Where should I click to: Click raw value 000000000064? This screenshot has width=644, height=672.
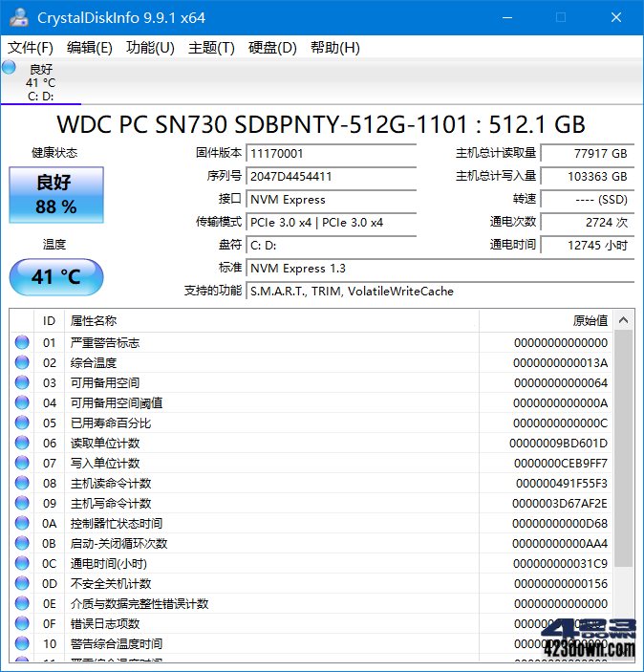coord(561,383)
